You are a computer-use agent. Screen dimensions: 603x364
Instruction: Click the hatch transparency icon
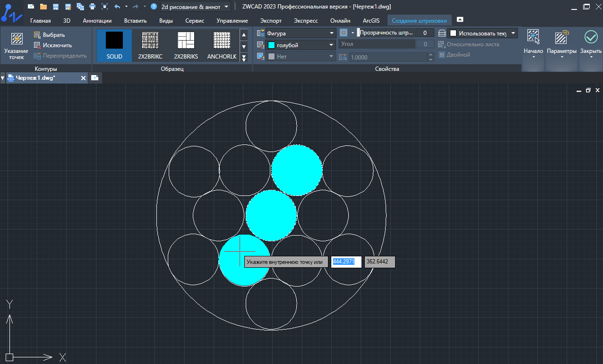344,33
